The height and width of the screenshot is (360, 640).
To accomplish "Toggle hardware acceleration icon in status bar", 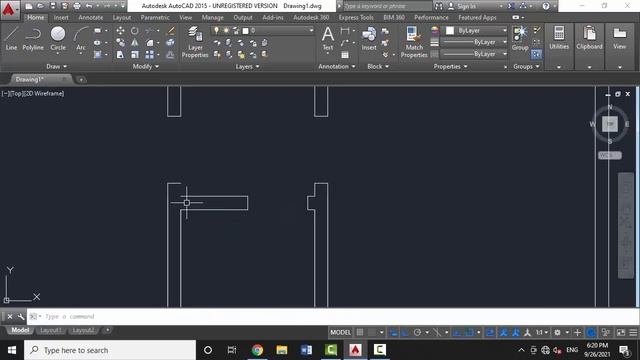I will point(591,333).
